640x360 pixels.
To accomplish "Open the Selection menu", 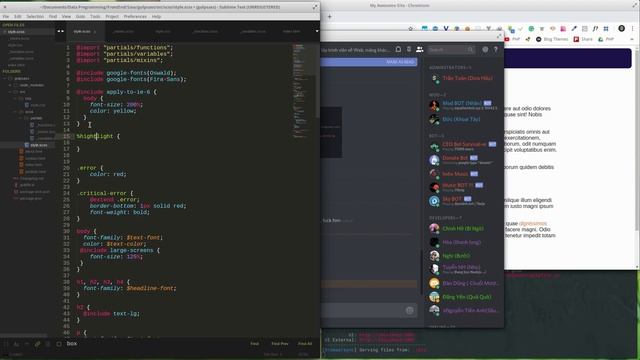I will pos(35,17).
